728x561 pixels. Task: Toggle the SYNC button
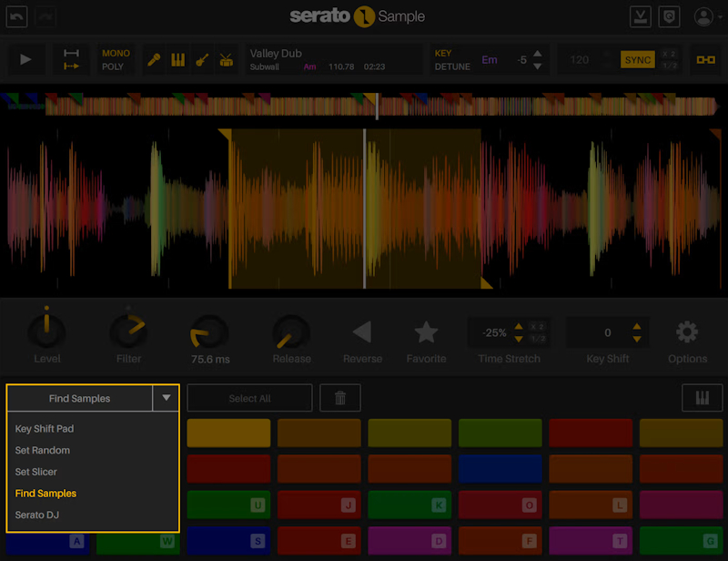pyautogui.click(x=637, y=60)
